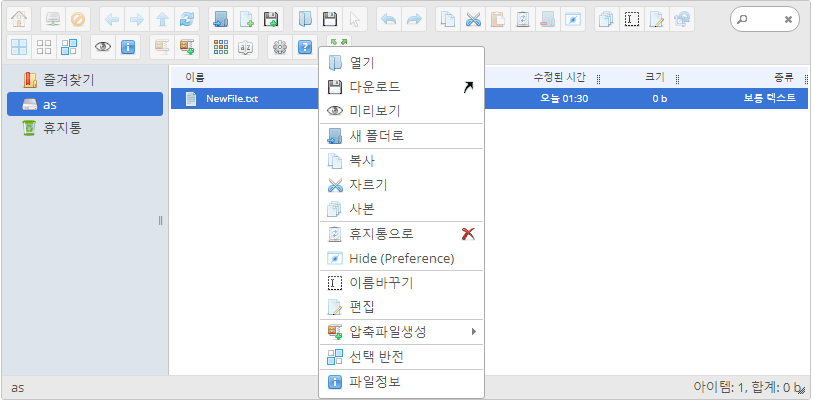Viewport: 814px width, 402px height.
Task: Choose 복사 from the context menu
Action: pyautogui.click(x=401, y=161)
